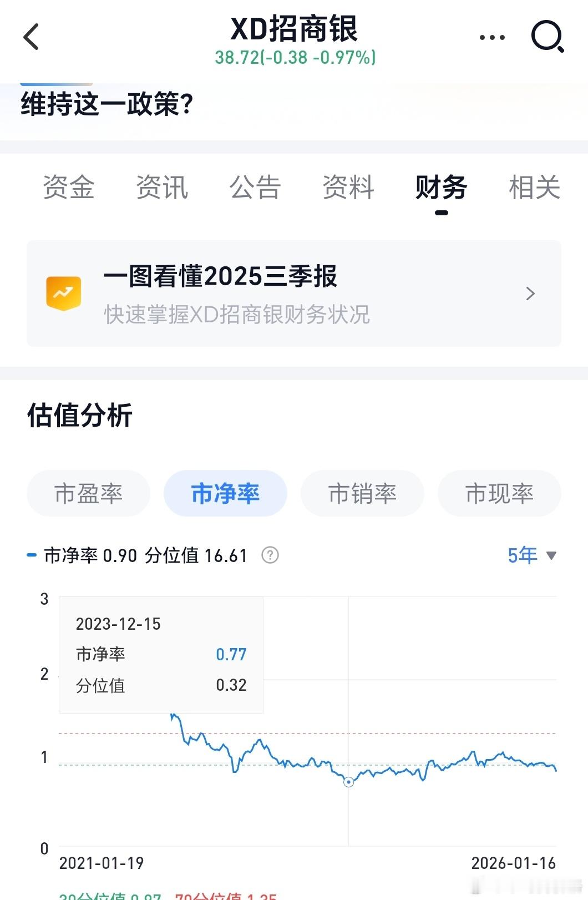Switch to the 相关 tab
The image size is (588, 900).
click(x=535, y=187)
